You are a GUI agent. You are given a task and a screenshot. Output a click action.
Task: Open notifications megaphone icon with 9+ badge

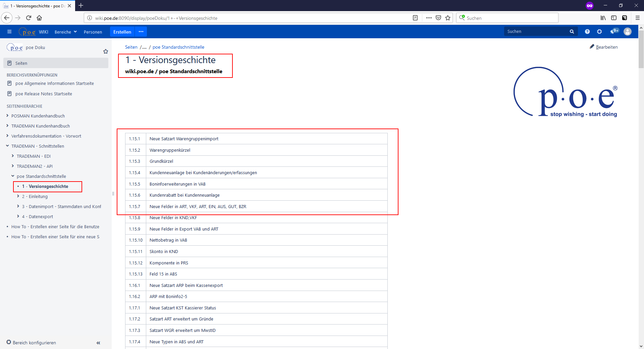[613, 31]
